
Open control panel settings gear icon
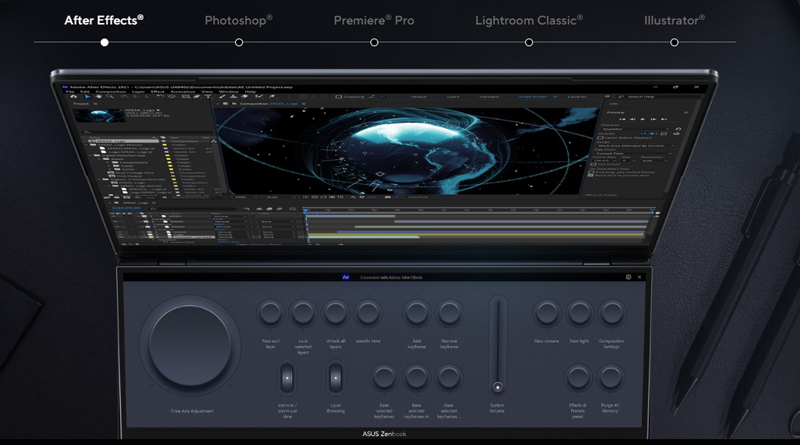coord(629,277)
